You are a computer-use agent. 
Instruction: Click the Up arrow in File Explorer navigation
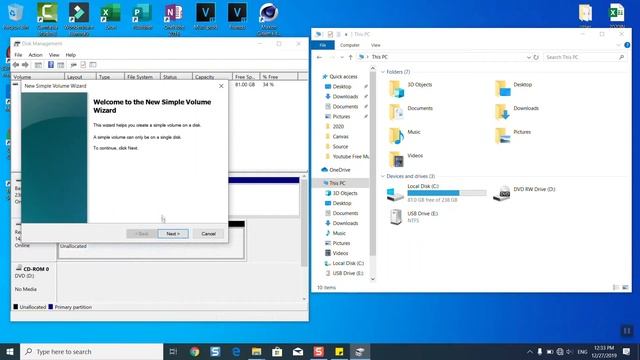[351, 57]
